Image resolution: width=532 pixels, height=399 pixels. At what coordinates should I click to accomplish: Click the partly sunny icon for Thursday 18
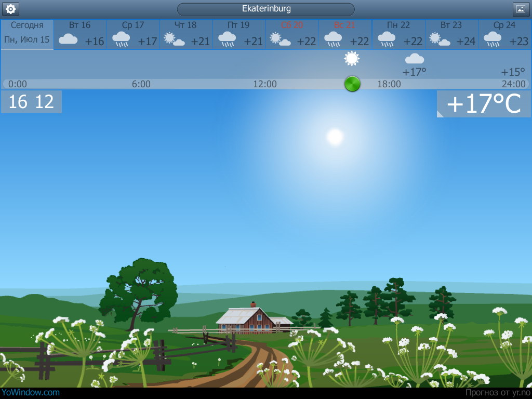pyautogui.click(x=174, y=39)
